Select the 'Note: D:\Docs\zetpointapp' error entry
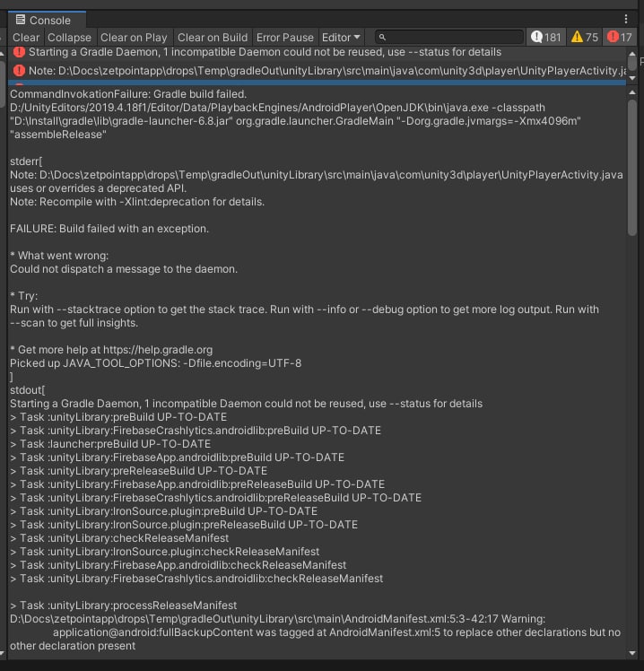 coord(318,71)
